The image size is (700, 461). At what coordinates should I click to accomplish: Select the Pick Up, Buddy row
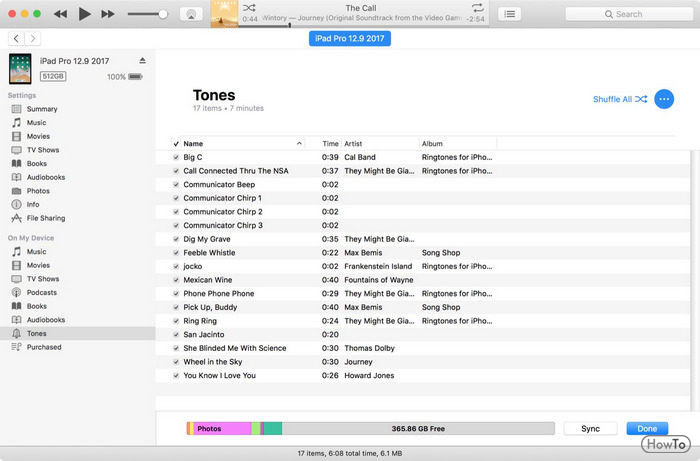(x=423, y=307)
